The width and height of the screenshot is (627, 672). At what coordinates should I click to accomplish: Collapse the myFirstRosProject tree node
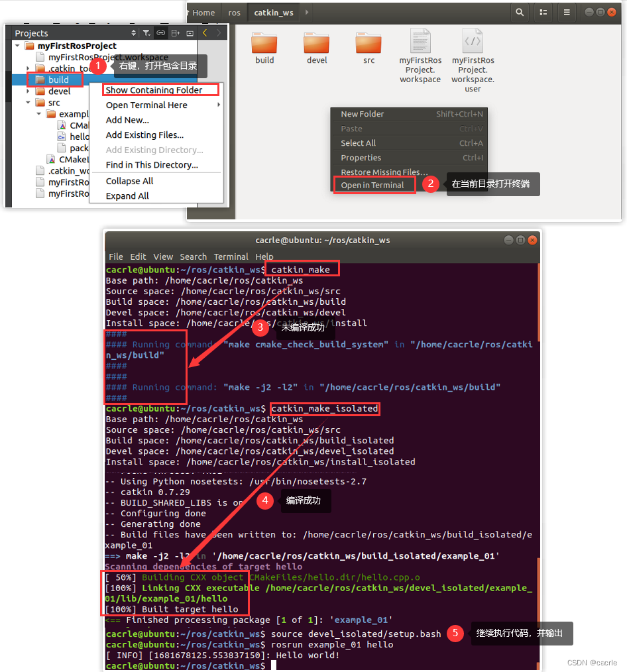[16, 45]
